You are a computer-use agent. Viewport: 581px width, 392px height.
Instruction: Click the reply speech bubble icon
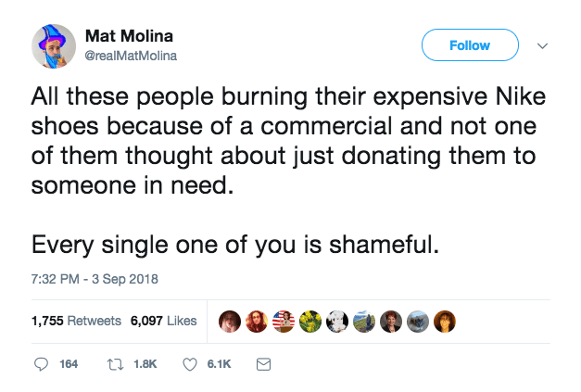(42, 364)
